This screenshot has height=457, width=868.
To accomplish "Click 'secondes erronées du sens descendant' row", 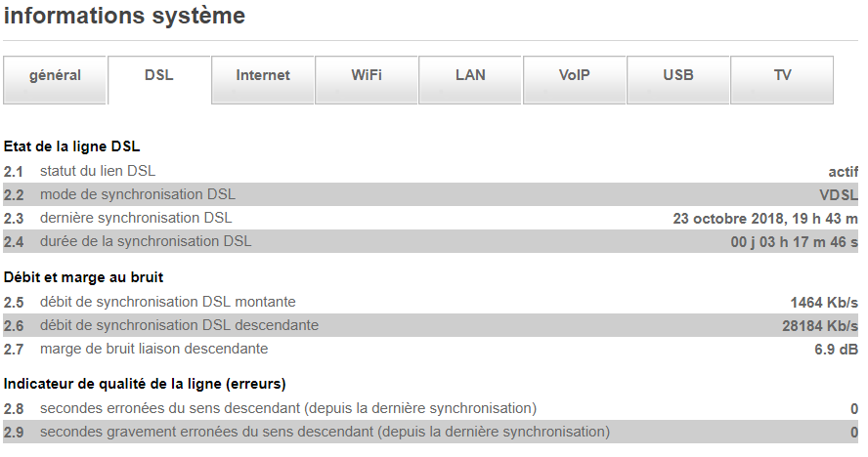I will click(x=288, y=408).
